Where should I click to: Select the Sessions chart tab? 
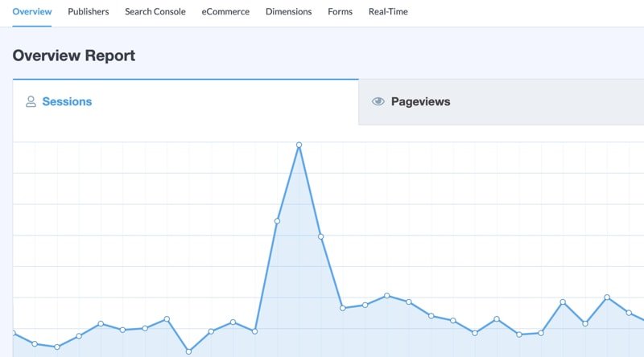(186, 102)
